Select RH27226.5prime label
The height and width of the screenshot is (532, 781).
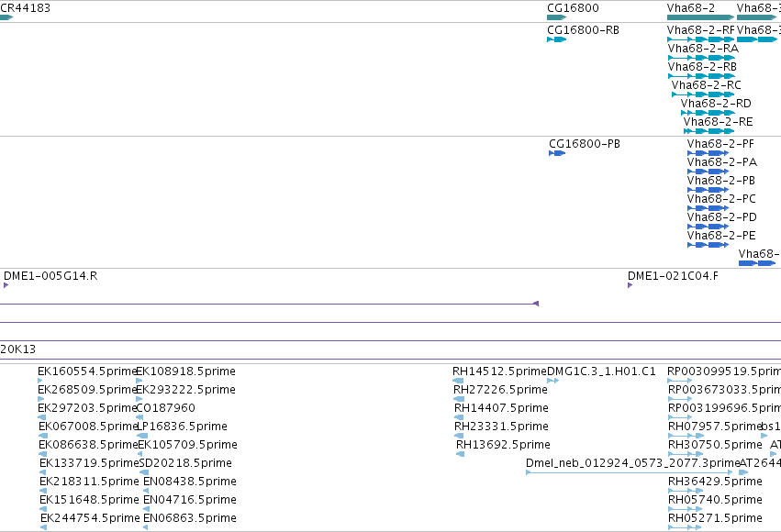500,390
